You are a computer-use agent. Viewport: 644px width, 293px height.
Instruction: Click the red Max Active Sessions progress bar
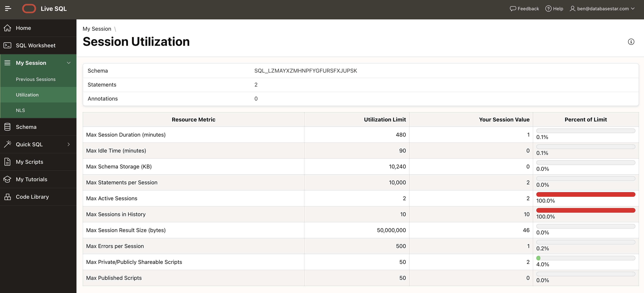pyautogui.click(x=586, y=194)
